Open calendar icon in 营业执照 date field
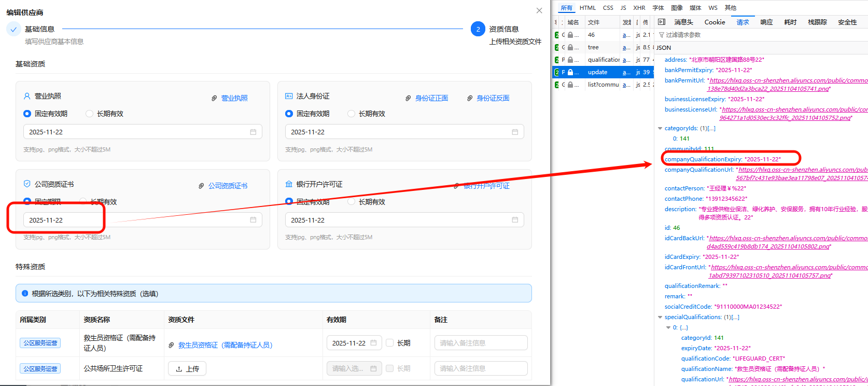The height and width of the screenshot is (386, 868). (x=253, y=132)
